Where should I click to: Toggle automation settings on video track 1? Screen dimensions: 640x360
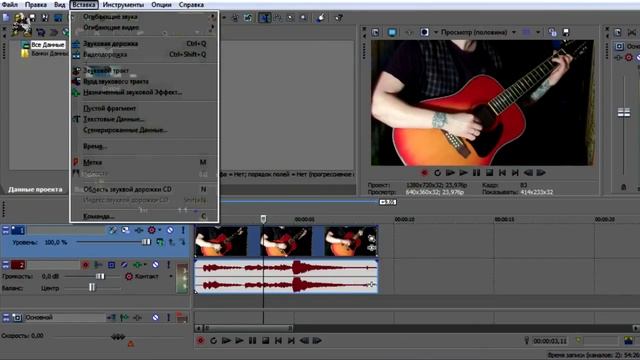[x=152, y=231]
